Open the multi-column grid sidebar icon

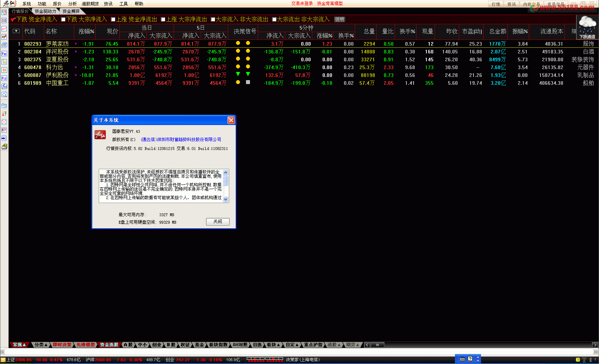[x=4, y=20]
